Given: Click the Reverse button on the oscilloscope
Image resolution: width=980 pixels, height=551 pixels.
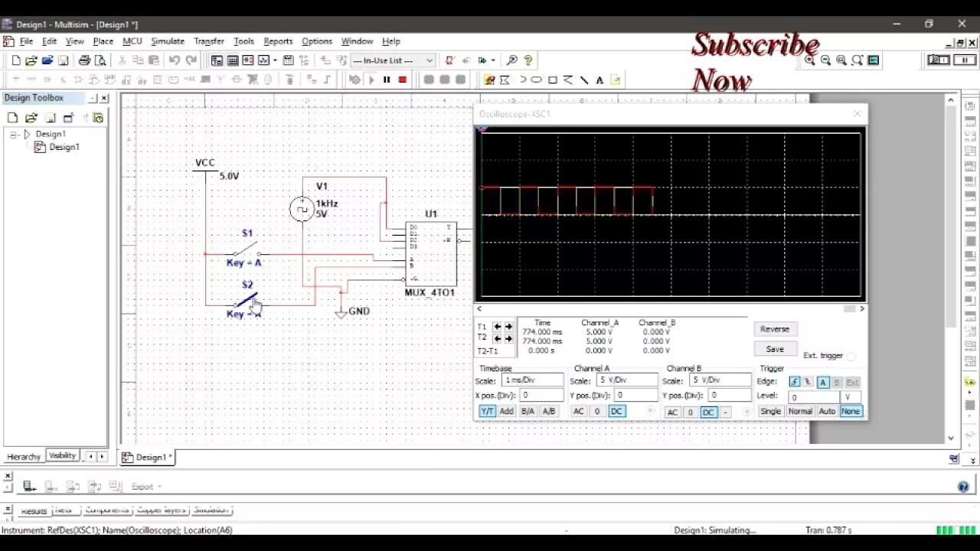Looking at the screenshot, I should coord(775,329).
